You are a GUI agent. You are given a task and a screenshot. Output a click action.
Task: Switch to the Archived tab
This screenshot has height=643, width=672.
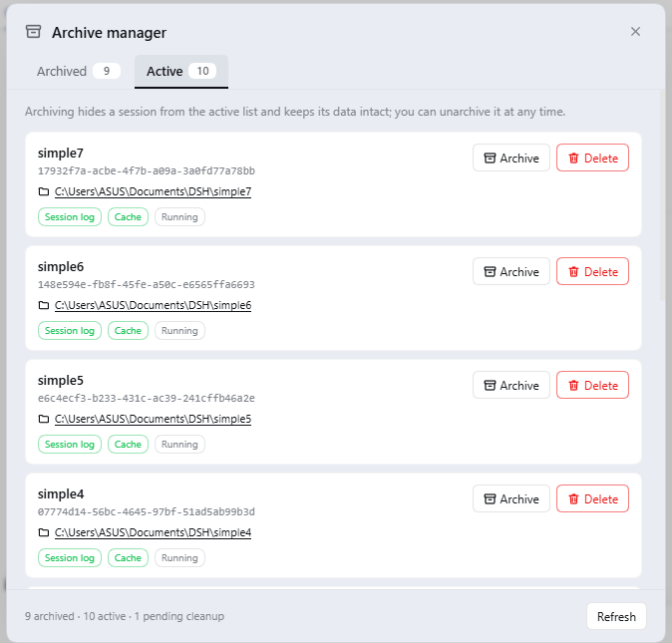point(78,71)
